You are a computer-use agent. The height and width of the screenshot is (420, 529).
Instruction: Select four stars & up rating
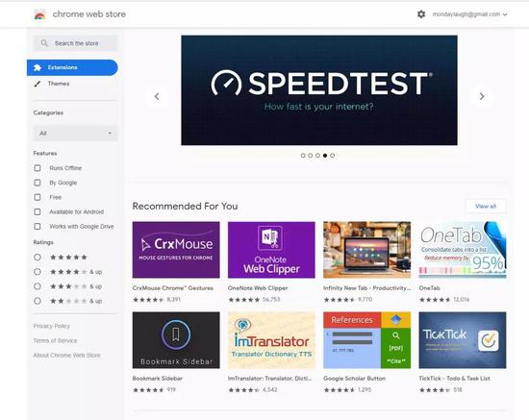(38, 272)
